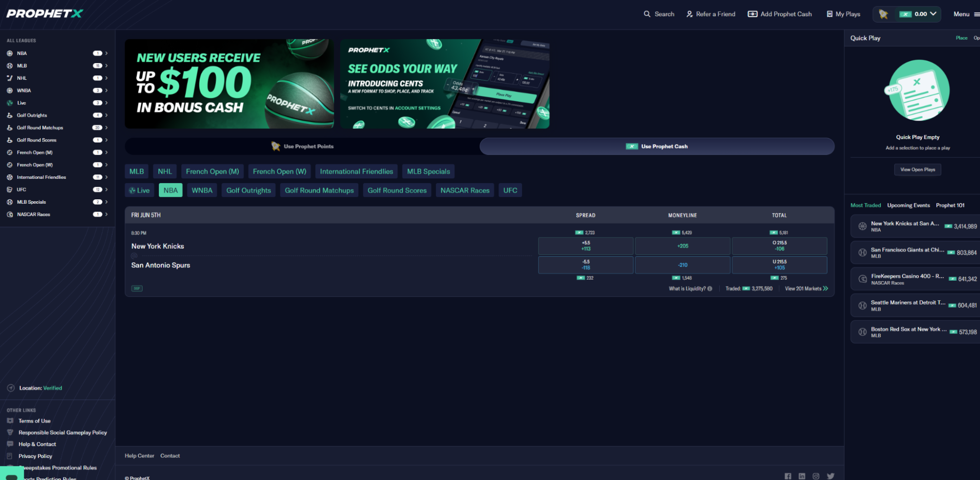The width and height of the screenshot is (980, 480).
Task: Open FireKeepers Casino 400 traded card
Action: [x=915, y=279]
